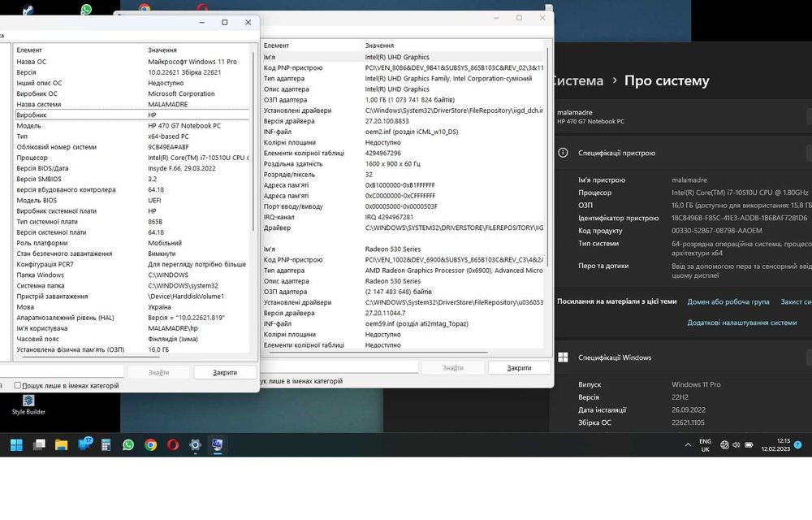
Task: Open Task View from the taskbar
Action: (x=39, y=445)
